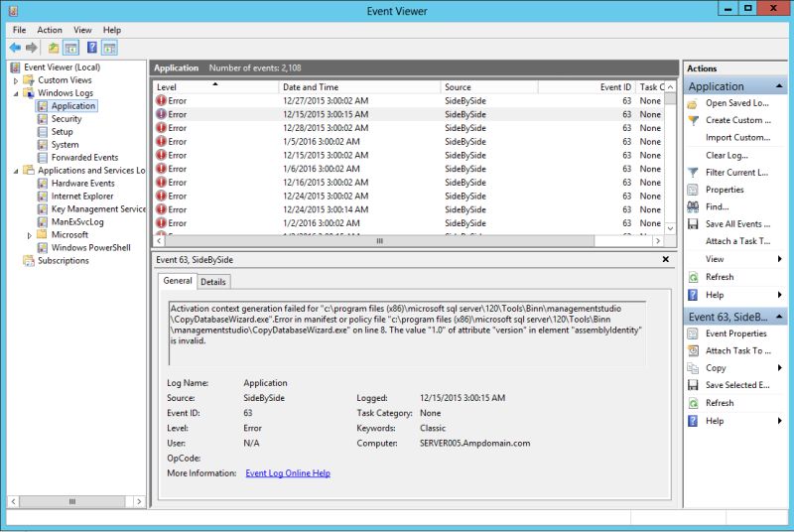Screen dimensions: 794x532
Task: Open Event Properties action
Action: (735, 333)
